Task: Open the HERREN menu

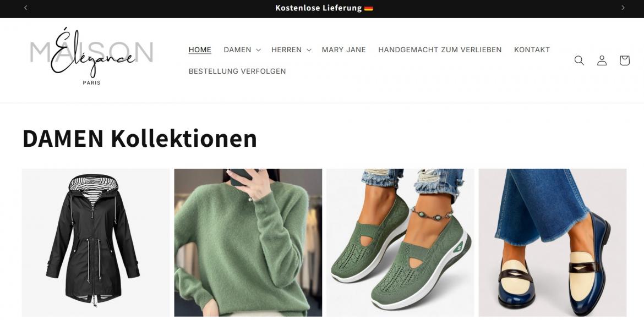Action: 286,49
